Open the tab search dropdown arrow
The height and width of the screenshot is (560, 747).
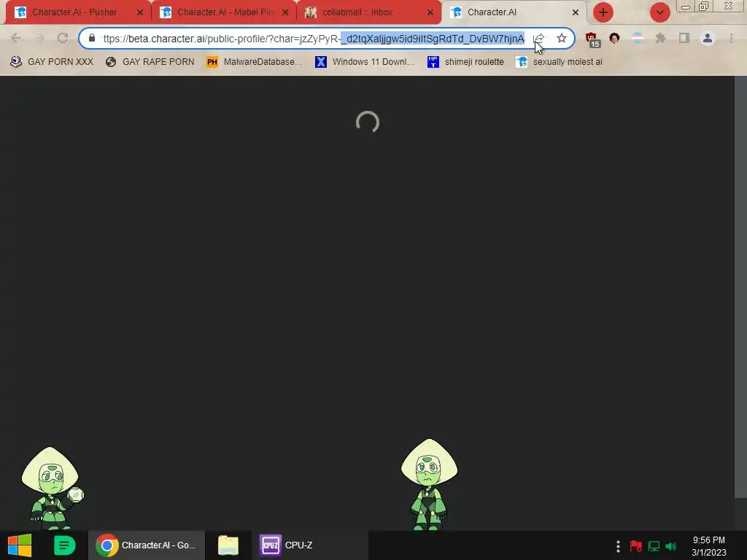659,12
